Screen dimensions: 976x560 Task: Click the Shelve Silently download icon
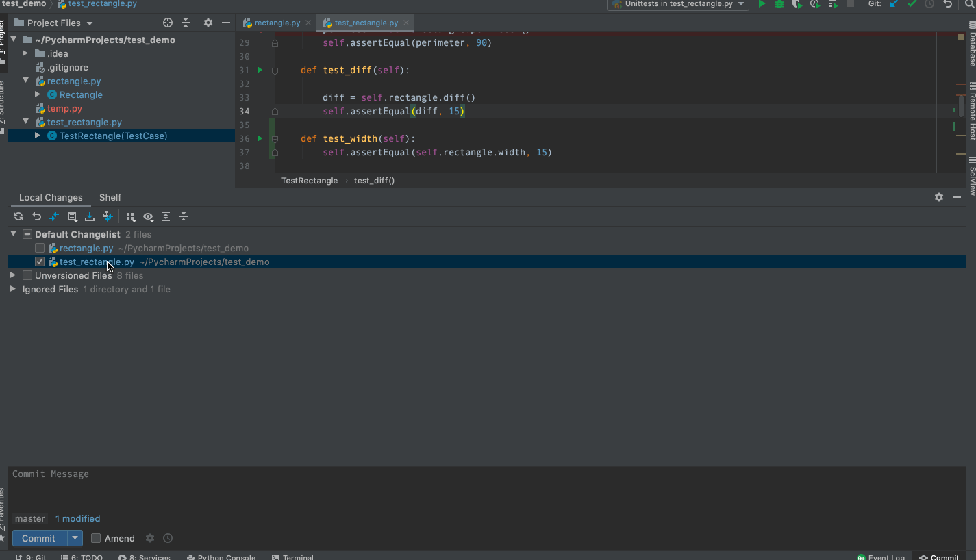[90, 216]
